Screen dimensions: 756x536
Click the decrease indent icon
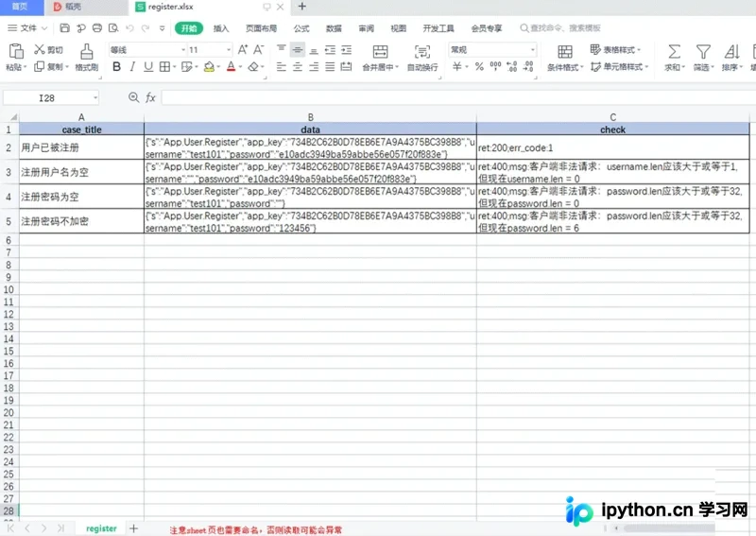click(330, 50)
